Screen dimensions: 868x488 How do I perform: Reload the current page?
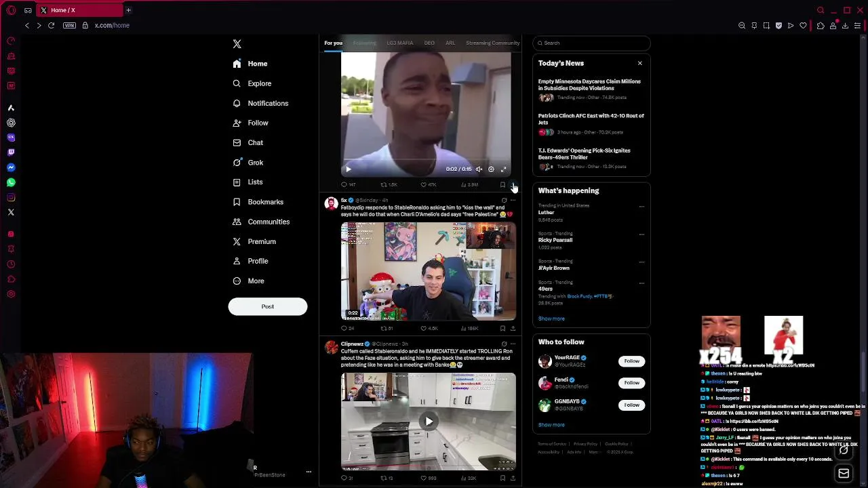[x=51, y=25]
